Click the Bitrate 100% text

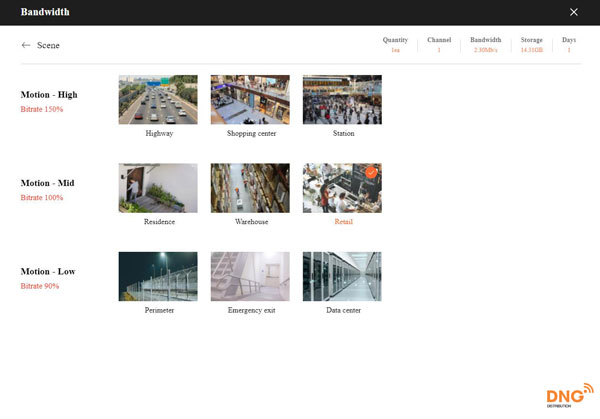[x=42, y=197]
